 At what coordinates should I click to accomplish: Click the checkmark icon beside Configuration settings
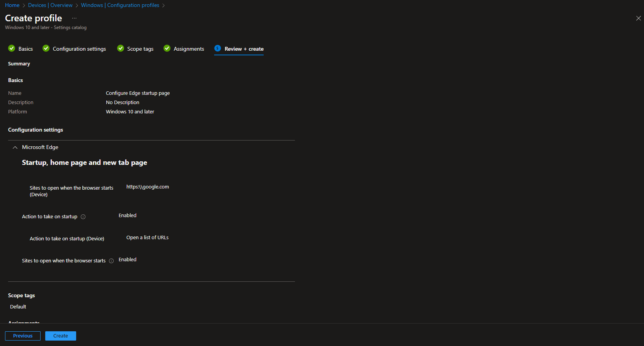pos(46,48)
